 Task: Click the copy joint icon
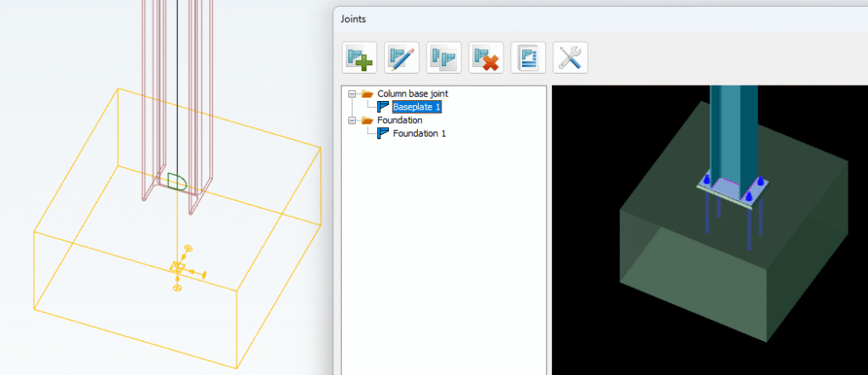point(443,58)
